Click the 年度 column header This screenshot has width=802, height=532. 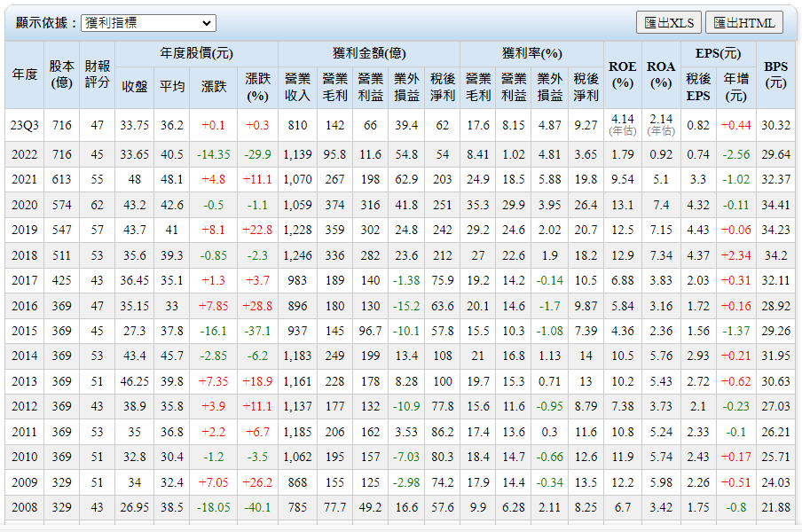(24, 74)
